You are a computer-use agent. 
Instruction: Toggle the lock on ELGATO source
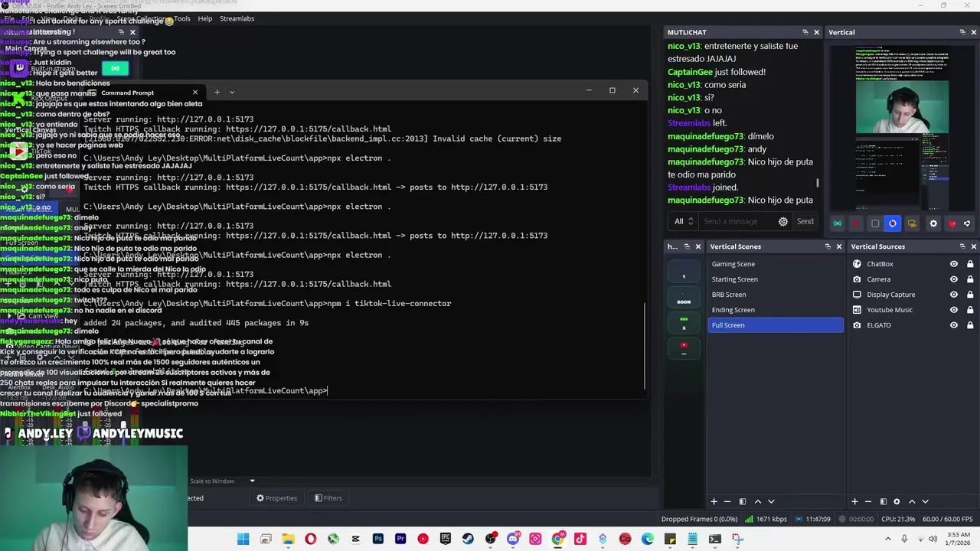[x=969, y=325]
